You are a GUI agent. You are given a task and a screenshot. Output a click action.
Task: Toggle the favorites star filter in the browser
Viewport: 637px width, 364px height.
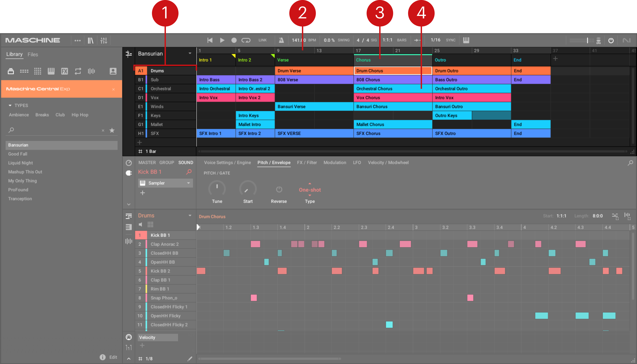tap(112, 130)
